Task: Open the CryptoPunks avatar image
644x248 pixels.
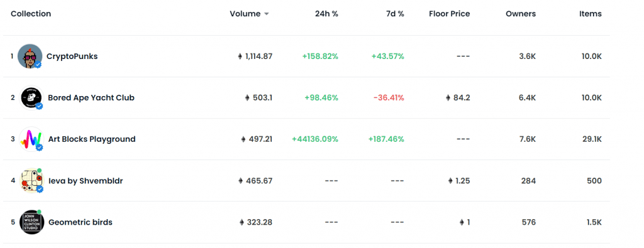Action: 30,56
